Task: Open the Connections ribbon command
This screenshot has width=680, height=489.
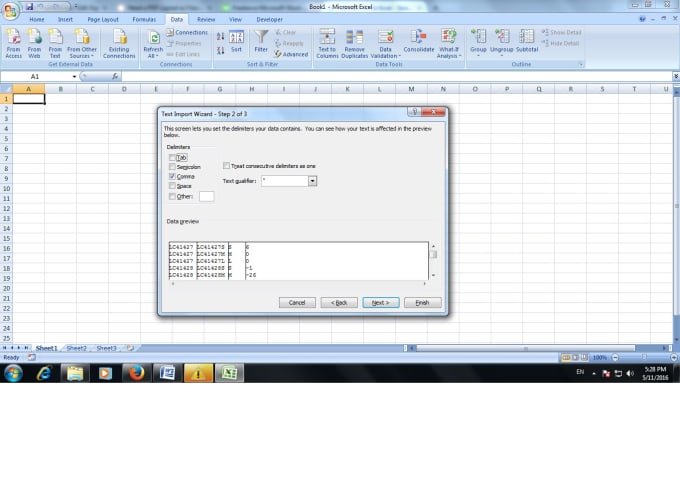Action: 187,33
